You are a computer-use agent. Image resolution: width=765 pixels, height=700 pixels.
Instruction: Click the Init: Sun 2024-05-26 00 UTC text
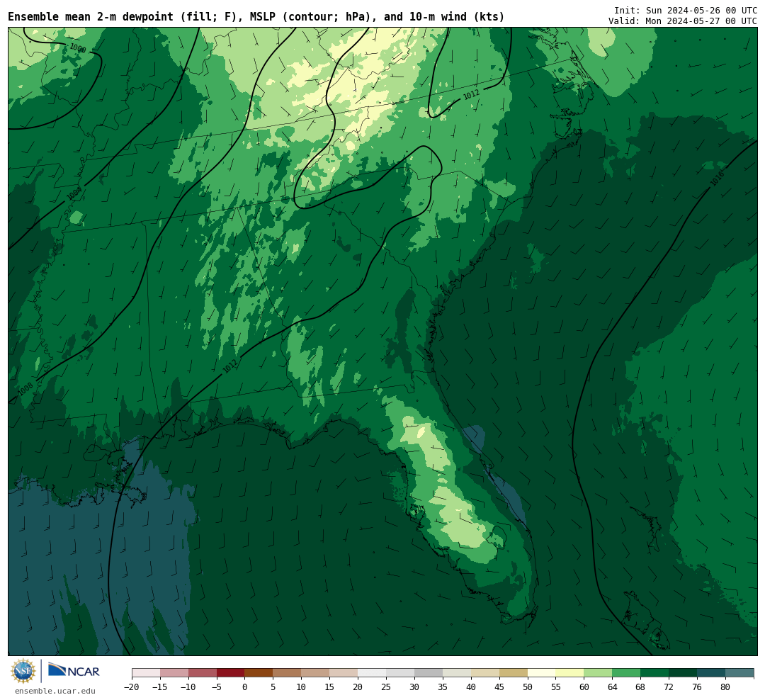point(686,10)
